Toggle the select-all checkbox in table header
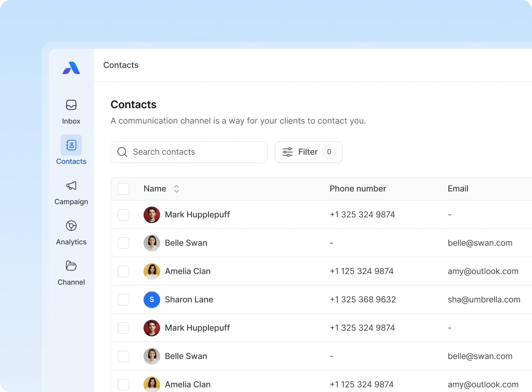 tap(123, 189)
